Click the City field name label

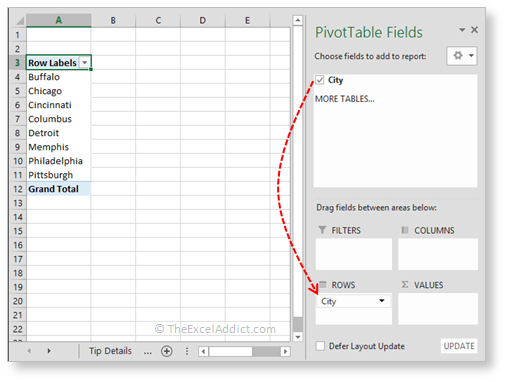336,80
